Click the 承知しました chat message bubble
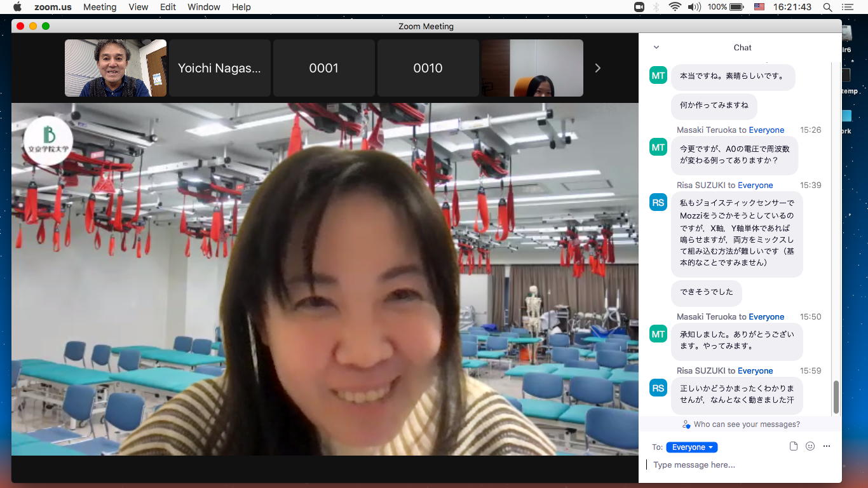The height and width of the screenshot is (488, 868). 737,342
